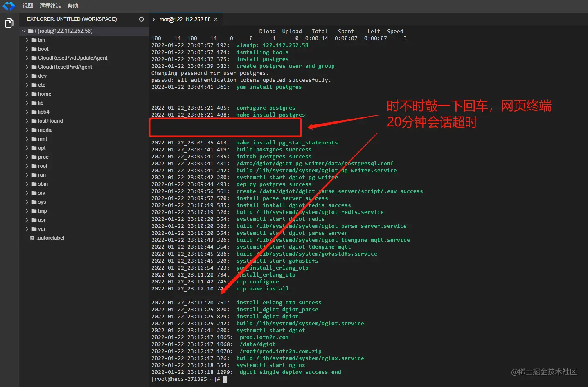Expand the etc folder chevron
This screenshot has width=588, height=387.
[x=27, y=85]
